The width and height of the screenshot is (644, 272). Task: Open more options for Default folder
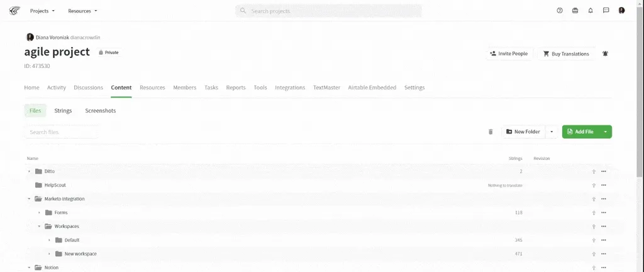[603, 241]
